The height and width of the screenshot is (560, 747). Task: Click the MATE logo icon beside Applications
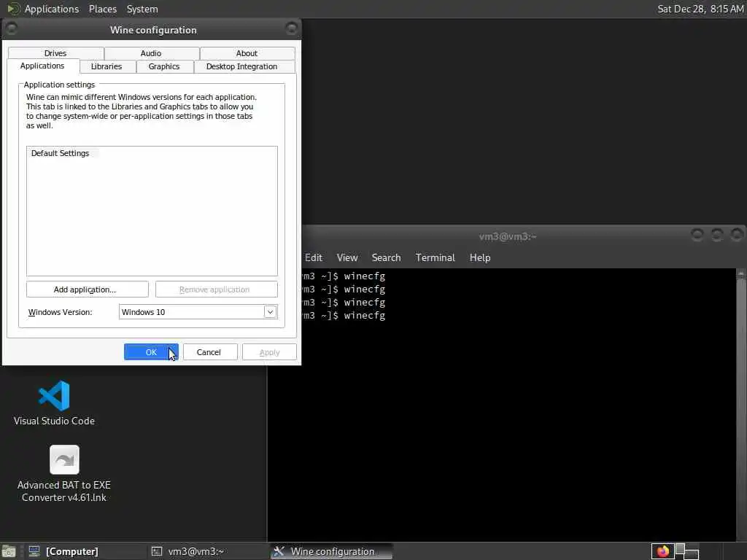[x=13, y=9]
